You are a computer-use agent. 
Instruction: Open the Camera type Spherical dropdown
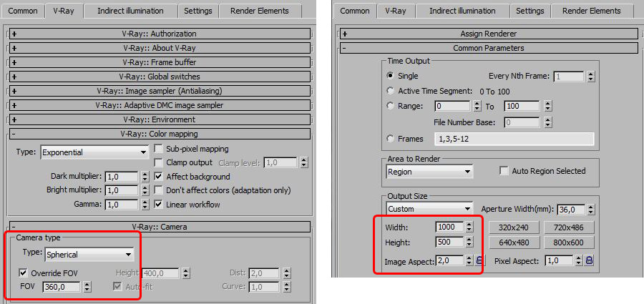(89, 255)
